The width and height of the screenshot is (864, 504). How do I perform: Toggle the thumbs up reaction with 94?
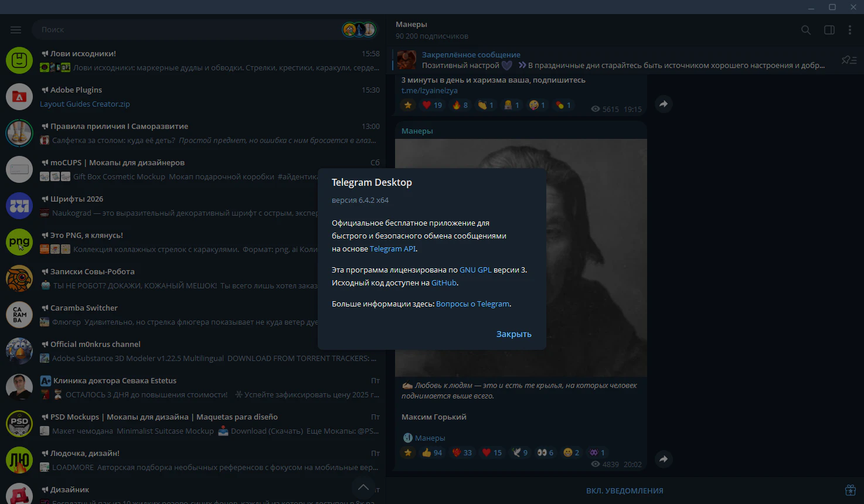[432, 452]
